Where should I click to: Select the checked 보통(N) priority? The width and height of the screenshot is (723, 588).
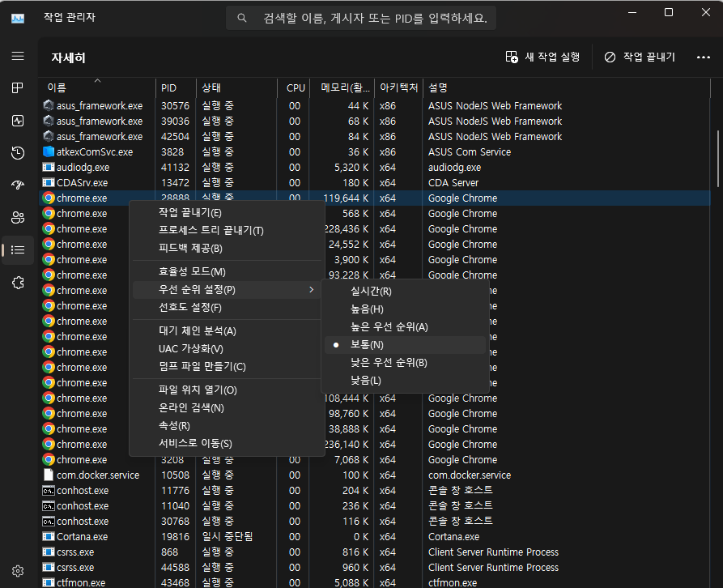pyautogui.click(x=405, y=345)
